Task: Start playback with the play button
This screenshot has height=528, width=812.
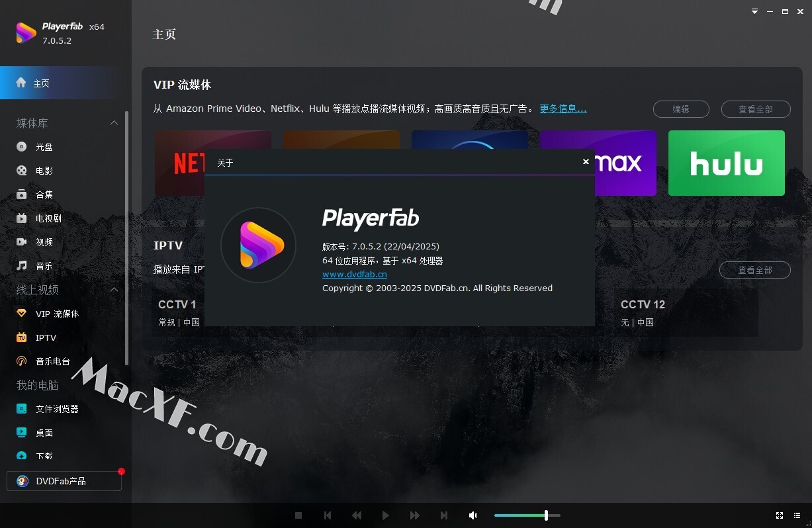Action: click(386, 515)
